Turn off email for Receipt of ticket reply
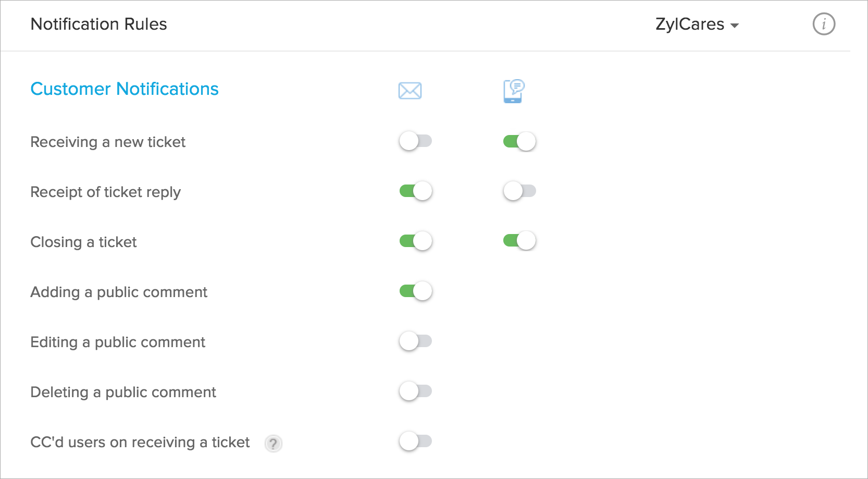Image resolution: width=868 pixels, height=479 pixels. pos(415,191)
